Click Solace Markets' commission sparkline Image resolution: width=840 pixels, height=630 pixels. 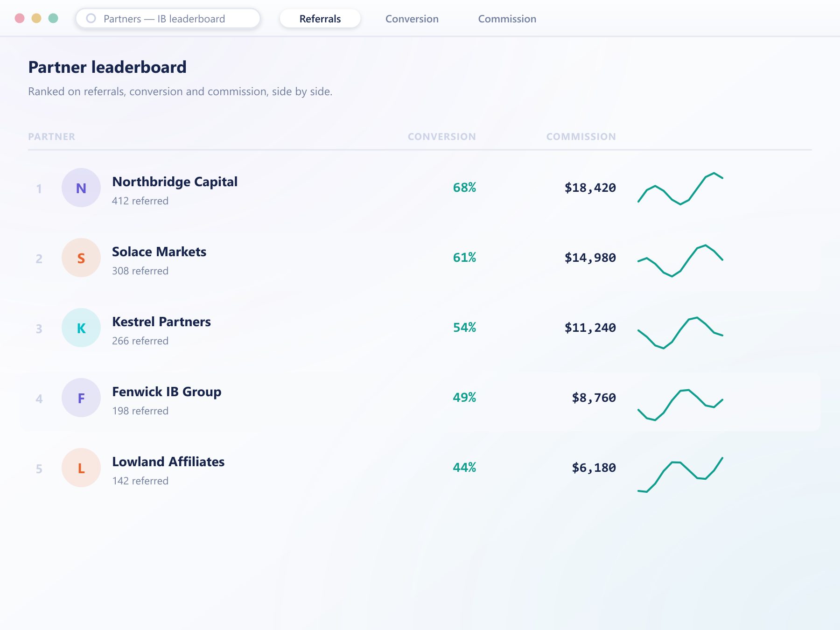(680, 260)
